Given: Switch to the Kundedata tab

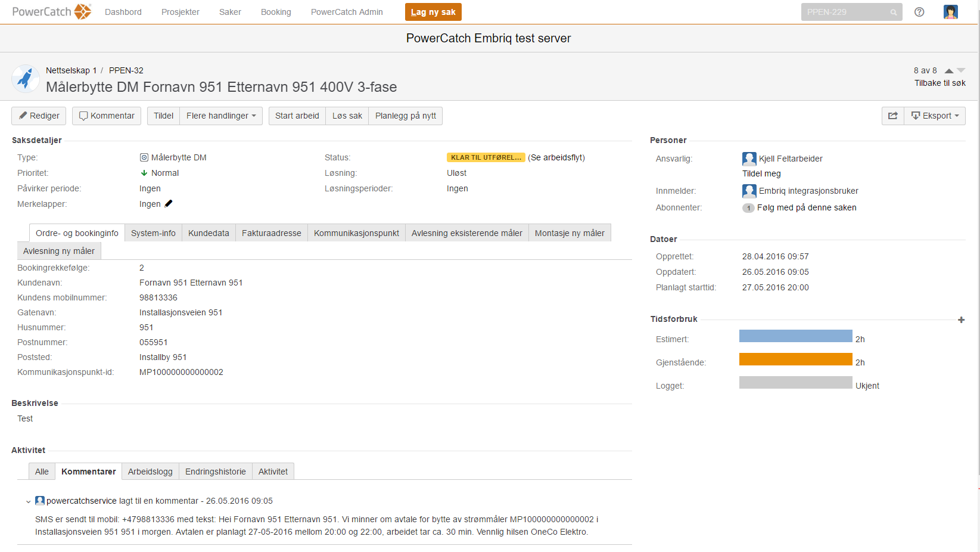Looking at the screenshot, I should point(209,233).
